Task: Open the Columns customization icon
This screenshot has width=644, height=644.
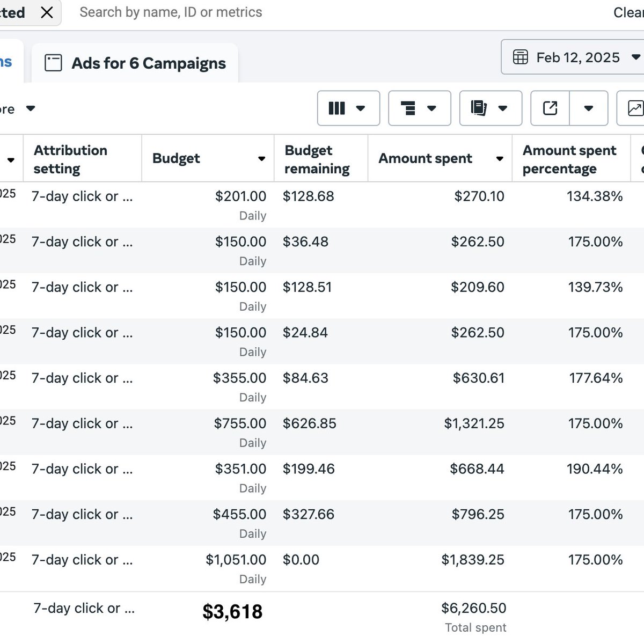Action: coord(337,108)
